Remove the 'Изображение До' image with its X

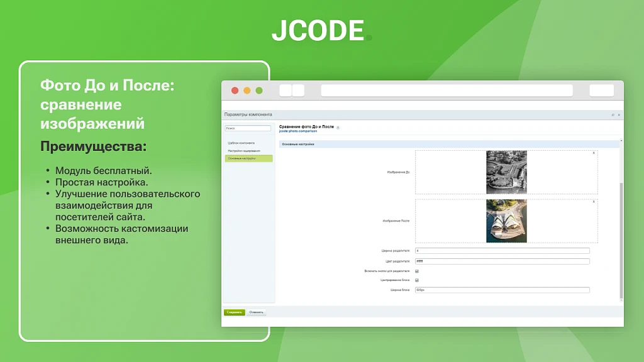click(594, 153)
